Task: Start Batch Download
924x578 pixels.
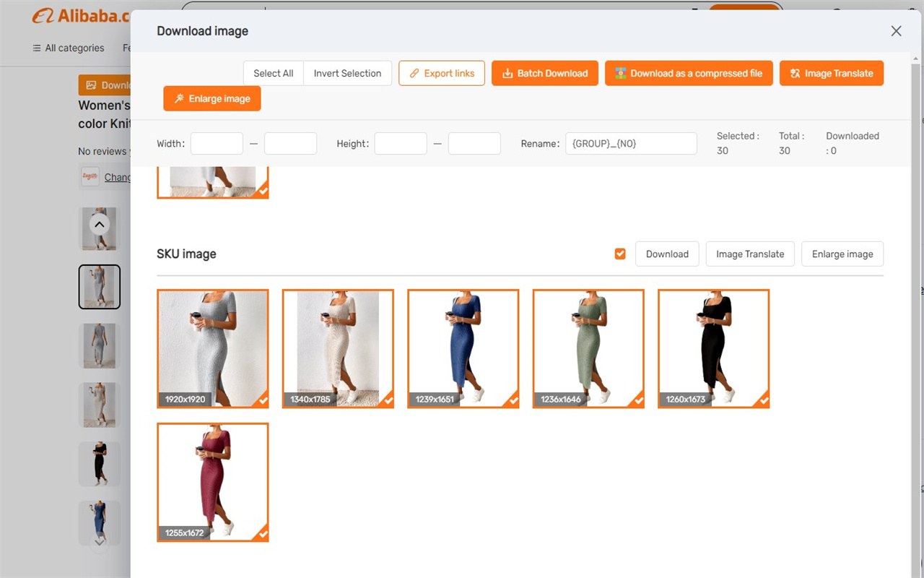Action: pos(545,73)
